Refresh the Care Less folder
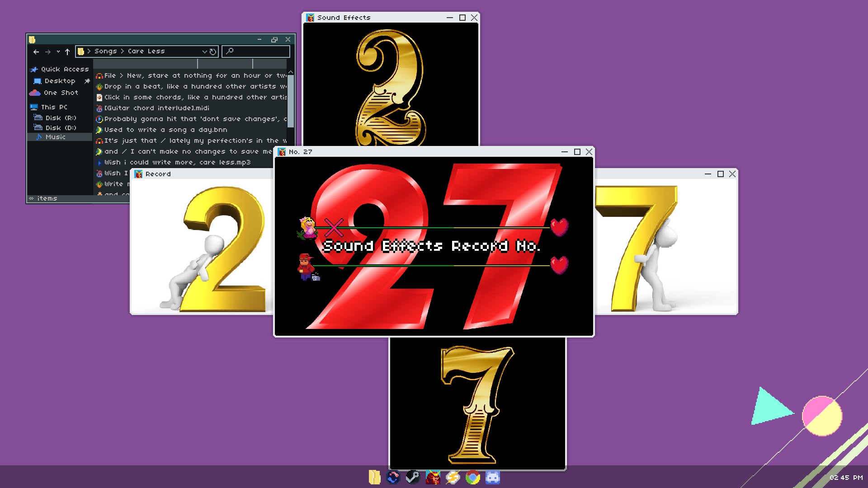868x488 pixels. 212,52
